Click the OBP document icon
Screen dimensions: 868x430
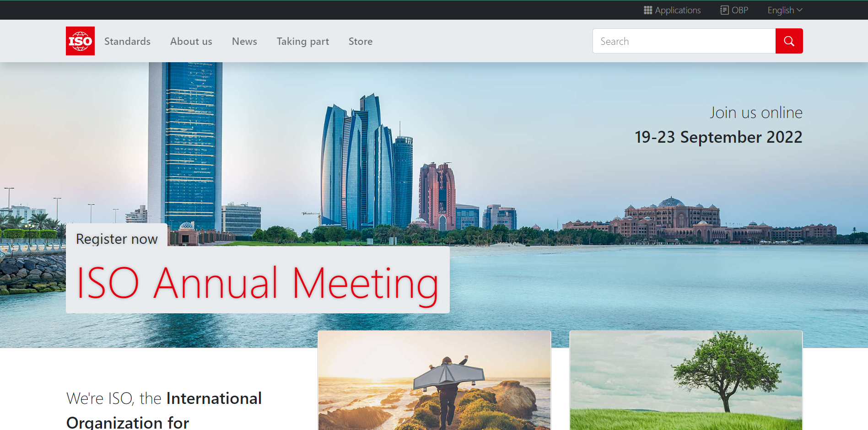(x=724, y=10)
